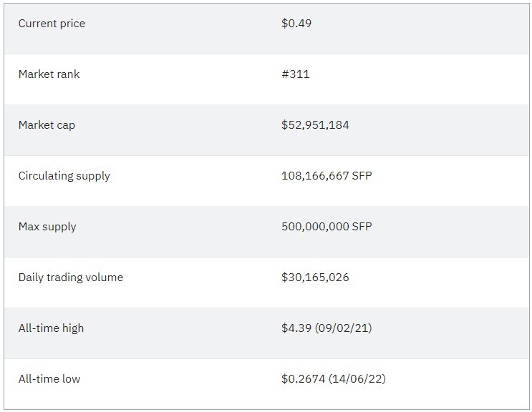Click the Daily trading volume label
This screenshot has width=532, height=412.
[71, 278]
